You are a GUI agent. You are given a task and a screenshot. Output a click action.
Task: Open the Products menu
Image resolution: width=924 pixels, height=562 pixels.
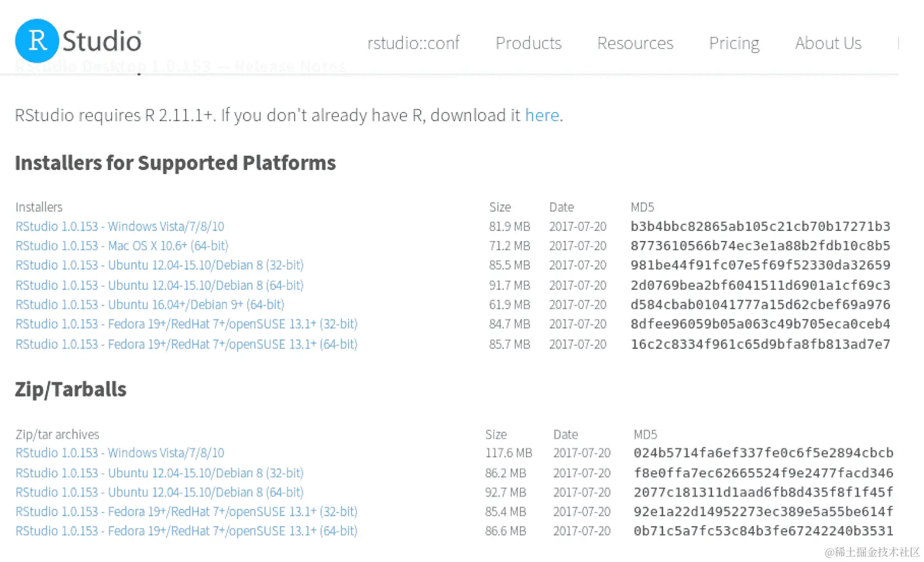[x=528, y=43]
